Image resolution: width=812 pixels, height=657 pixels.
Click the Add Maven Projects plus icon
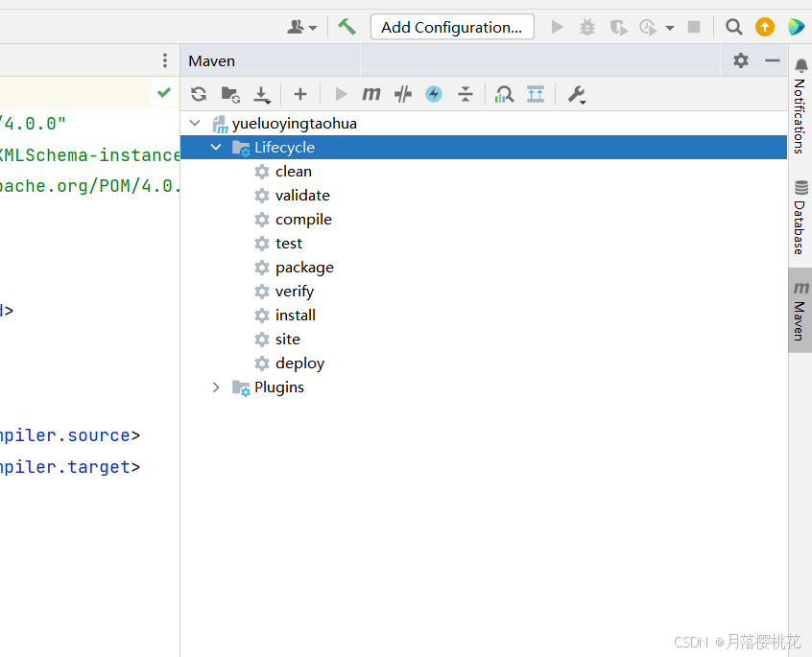pos(300,94)
